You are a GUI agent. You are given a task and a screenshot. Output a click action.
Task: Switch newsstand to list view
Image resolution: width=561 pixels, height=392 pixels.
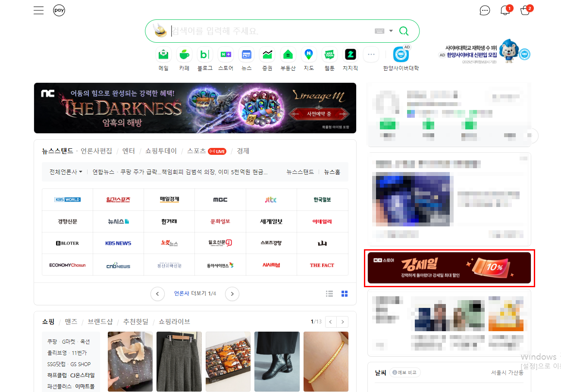point(329,294)
